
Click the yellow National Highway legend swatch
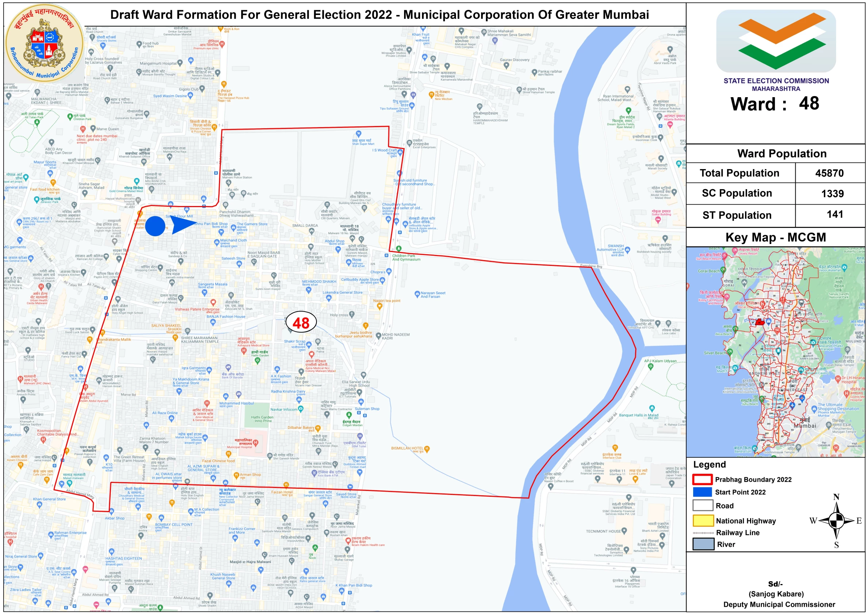click(x=703, y=520)
